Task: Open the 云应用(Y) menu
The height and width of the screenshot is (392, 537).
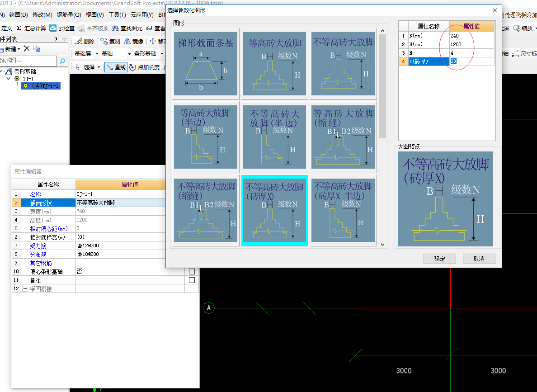Action: click(142, 15)
